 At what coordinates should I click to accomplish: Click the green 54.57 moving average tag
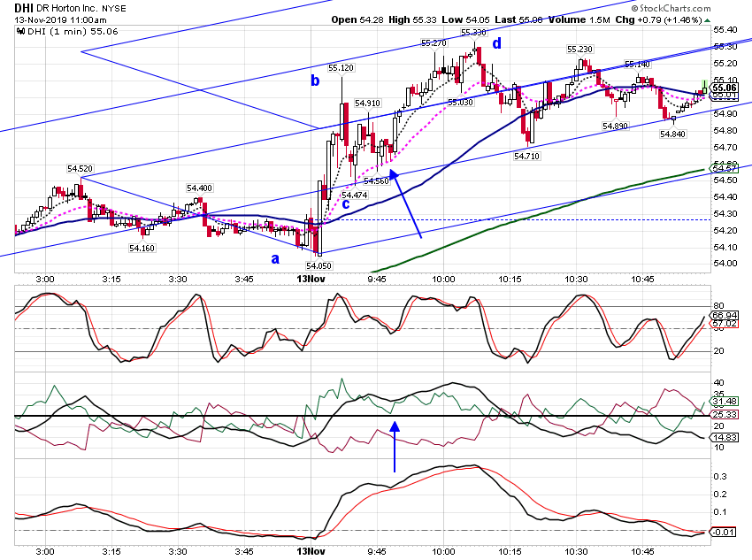[724, 168]
